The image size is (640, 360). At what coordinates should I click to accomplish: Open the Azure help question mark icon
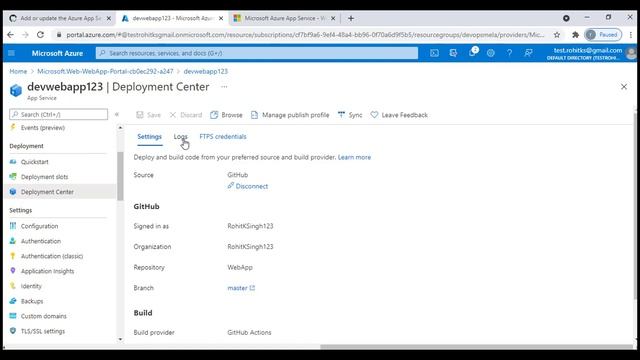pos(509,53)
